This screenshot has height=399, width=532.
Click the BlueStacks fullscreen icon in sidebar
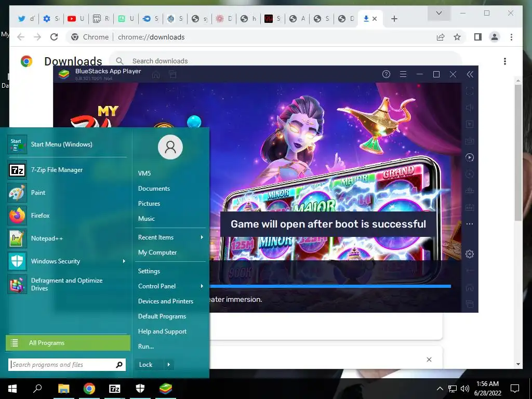[x=470, y=91]
